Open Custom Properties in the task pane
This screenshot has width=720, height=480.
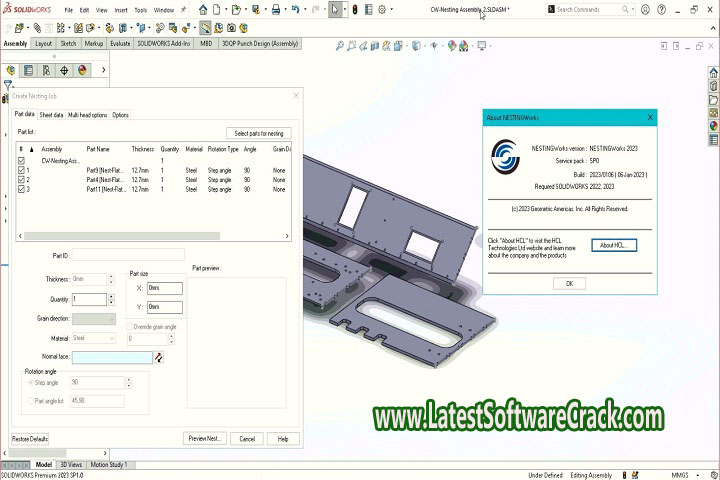pos(713,140)
